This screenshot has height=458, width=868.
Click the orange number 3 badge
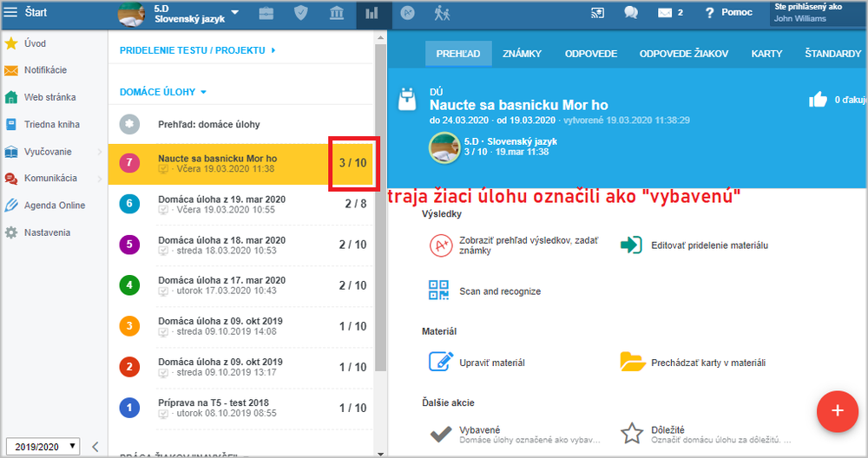coord(129,326)
